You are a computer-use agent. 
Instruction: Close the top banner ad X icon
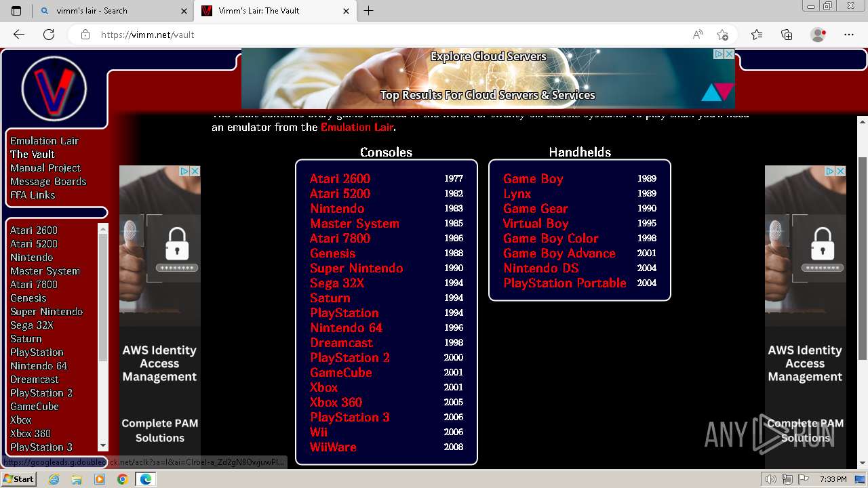(x=729, y=54)
